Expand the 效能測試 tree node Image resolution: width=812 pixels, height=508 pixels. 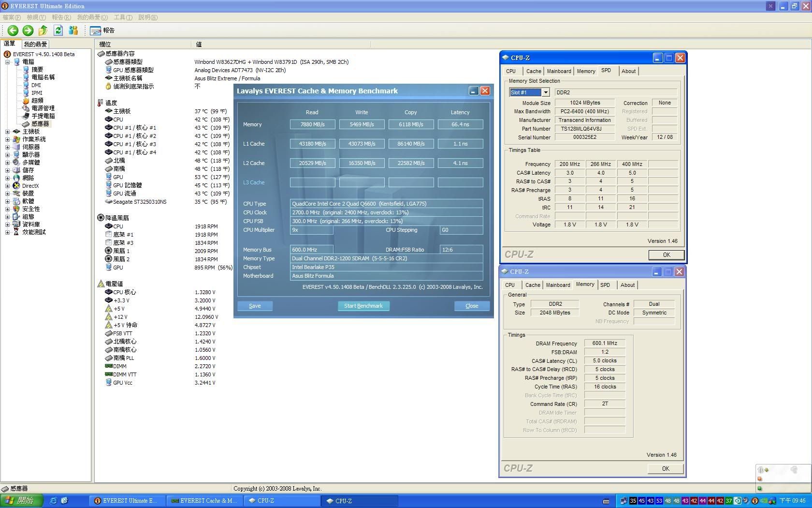click(7, 232)
